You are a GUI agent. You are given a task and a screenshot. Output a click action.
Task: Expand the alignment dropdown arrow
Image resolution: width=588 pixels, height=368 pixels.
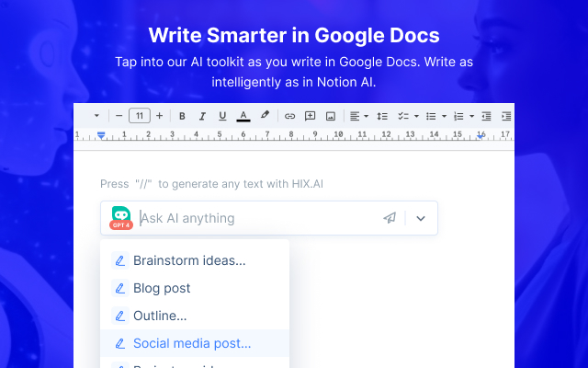point(367,117)
